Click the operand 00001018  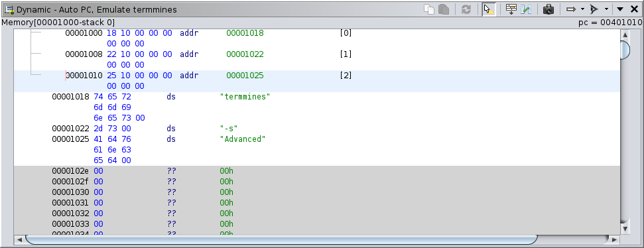click(x=245, y=33)
